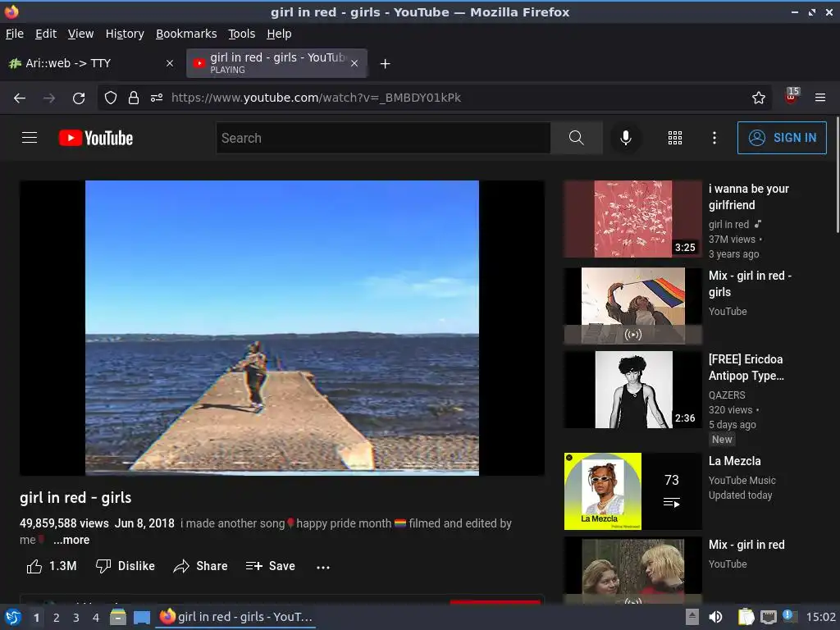Switch to workspace 4
This screenshot has height=630, width=840.
pos(96,618)
